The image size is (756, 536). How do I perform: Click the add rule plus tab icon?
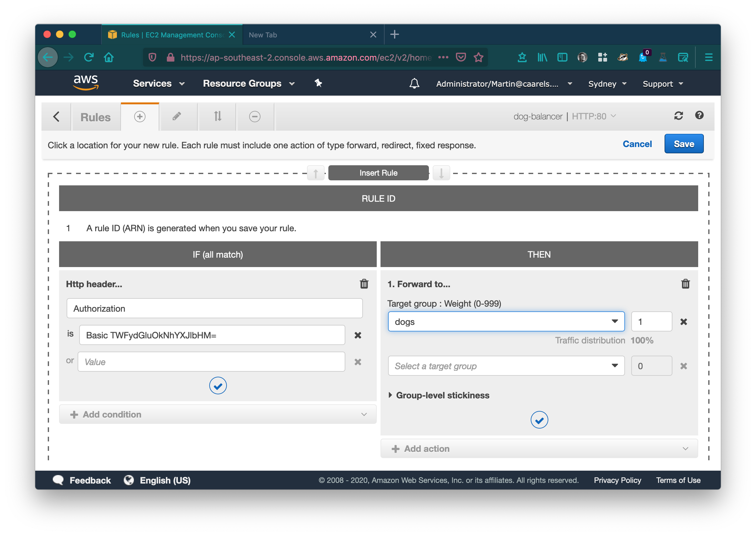pos(140,117)
